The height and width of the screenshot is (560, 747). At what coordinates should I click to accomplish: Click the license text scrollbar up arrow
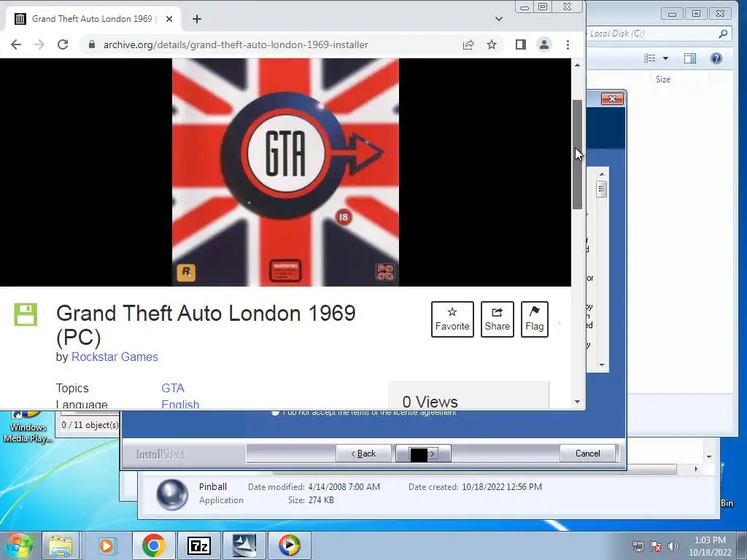pyautogui.click(x=602, y=174)
